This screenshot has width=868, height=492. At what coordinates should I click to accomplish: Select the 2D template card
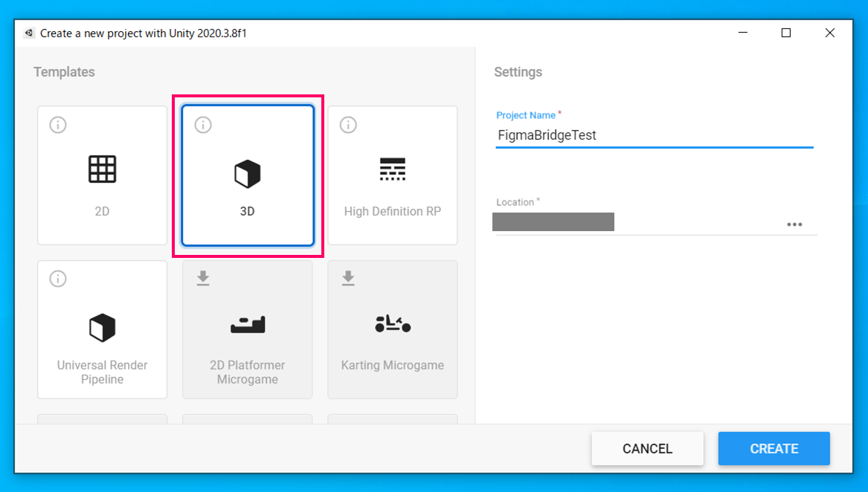pos(103,175)
